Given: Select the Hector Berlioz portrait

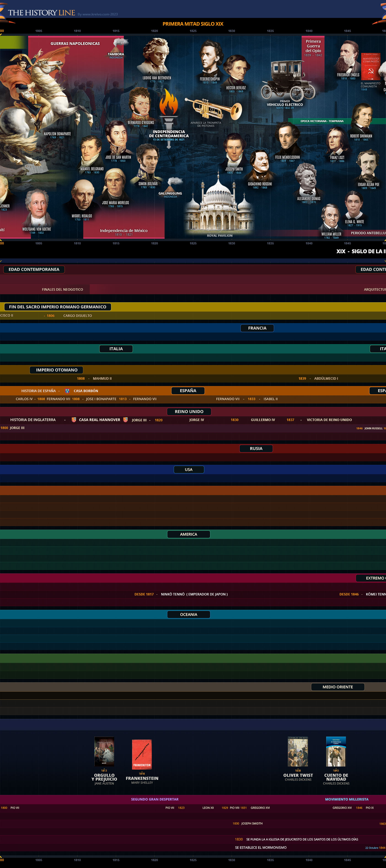Looking at the screenshot, I should [237, 70].
